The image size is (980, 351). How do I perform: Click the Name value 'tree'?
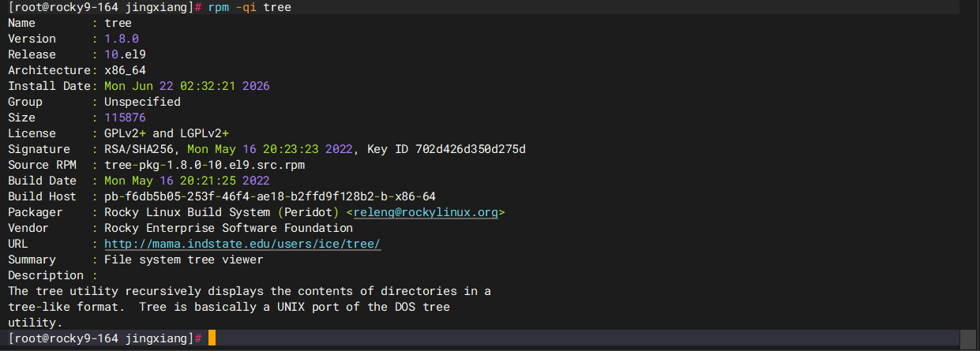(x=118, y=23)
